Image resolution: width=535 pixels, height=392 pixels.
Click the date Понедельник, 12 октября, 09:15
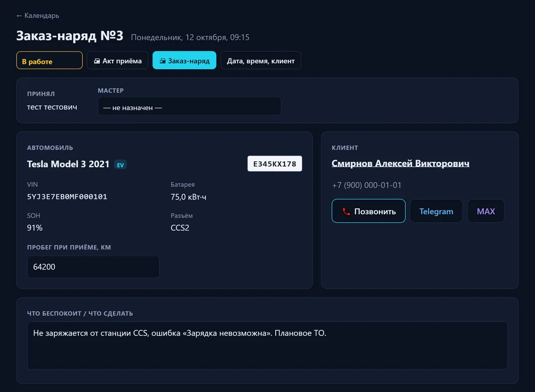click(190, 37)
